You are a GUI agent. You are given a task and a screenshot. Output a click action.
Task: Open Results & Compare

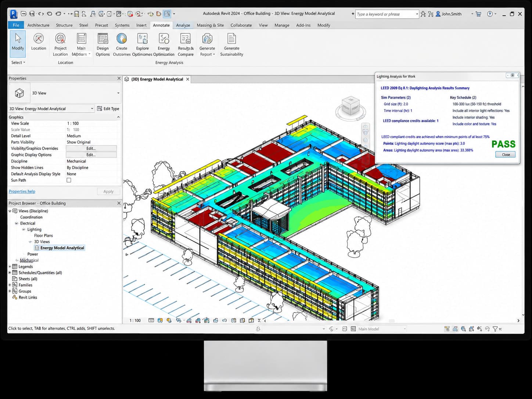[186, 44]
